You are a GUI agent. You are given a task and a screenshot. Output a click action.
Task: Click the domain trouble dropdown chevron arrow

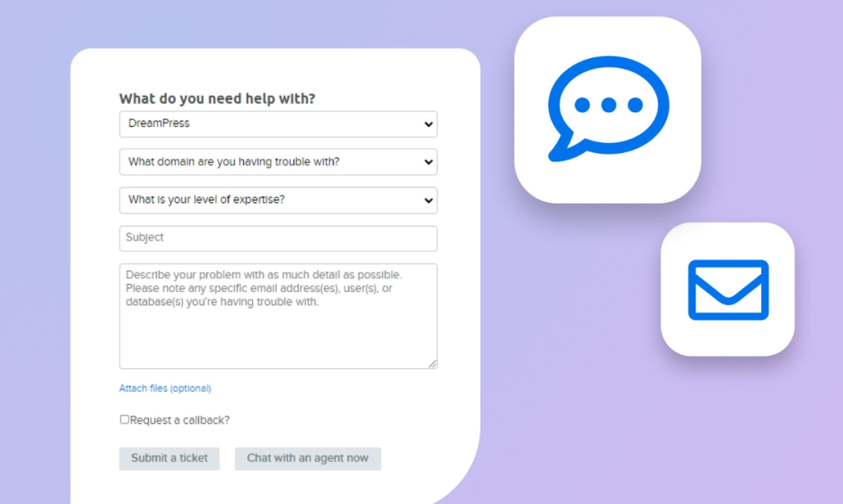pyautogui.click(x=428, y=161)
